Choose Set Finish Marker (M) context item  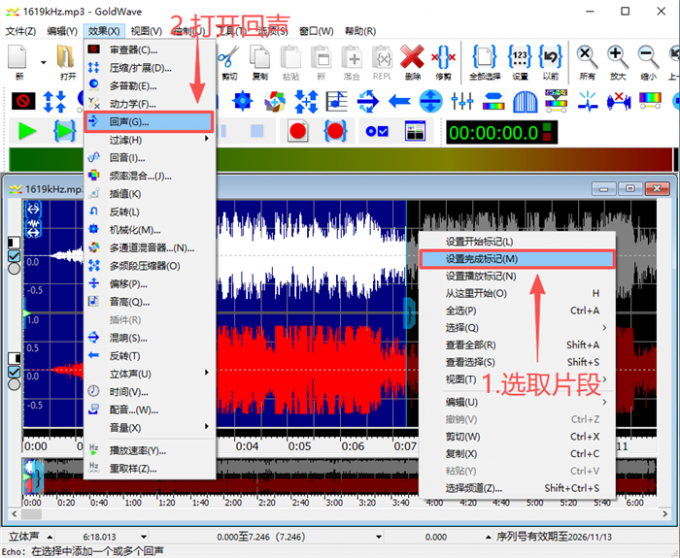pyautogui.click(x=517, y=259)
